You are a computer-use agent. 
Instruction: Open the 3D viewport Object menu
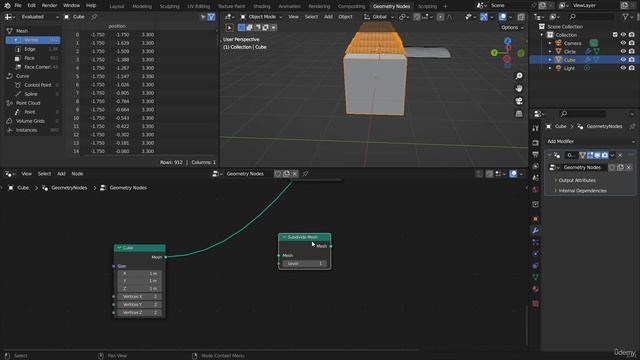coord(345,17)
